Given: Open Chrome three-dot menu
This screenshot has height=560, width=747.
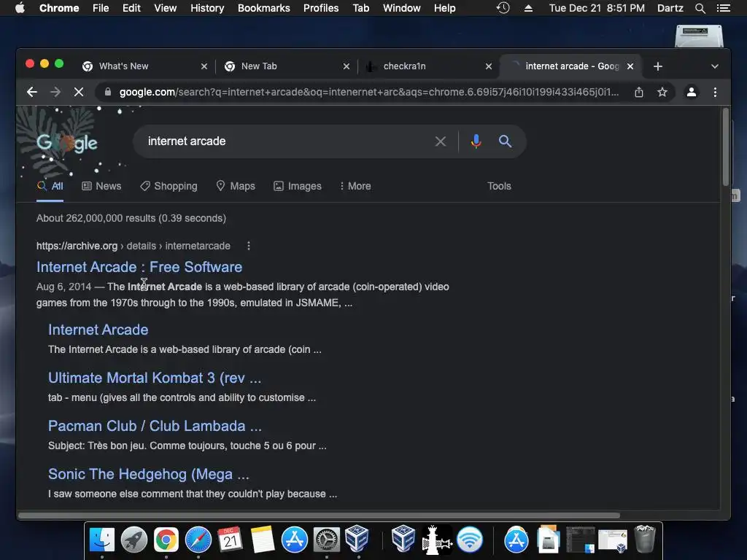Looking at the screenshot, I should tap(715, 92).
